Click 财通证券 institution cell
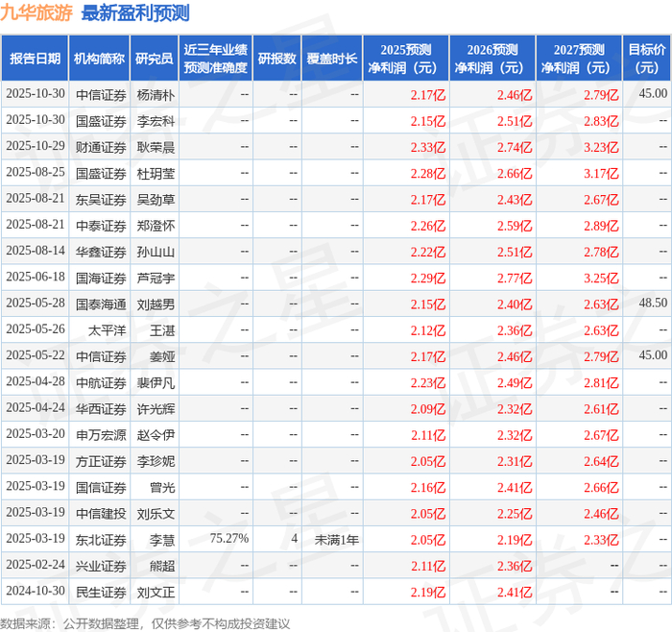 tap(101, 147)
